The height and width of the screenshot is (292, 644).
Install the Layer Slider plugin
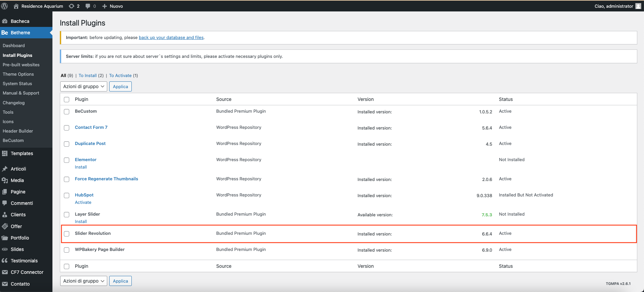(x=81, y=221)
